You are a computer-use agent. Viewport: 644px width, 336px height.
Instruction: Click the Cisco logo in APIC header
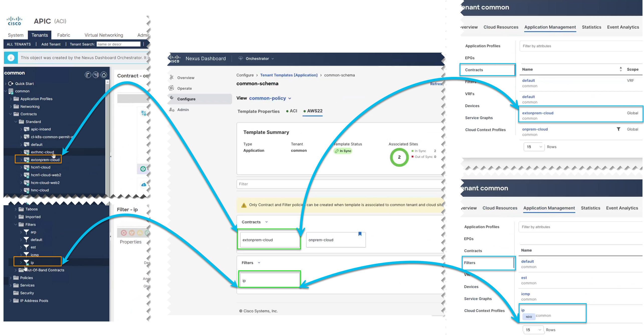point(14,21)
